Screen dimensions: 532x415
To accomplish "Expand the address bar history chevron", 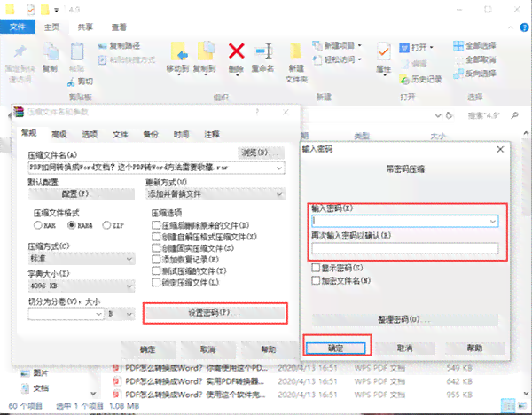I will pos(438,115).
